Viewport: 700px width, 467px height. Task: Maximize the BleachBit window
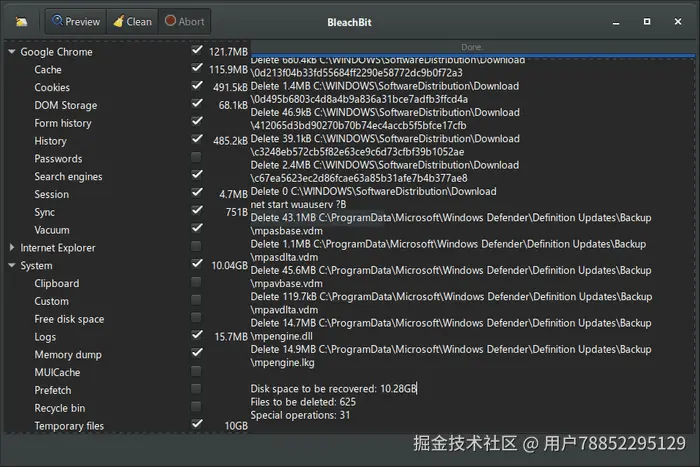[x=647, y=21]
